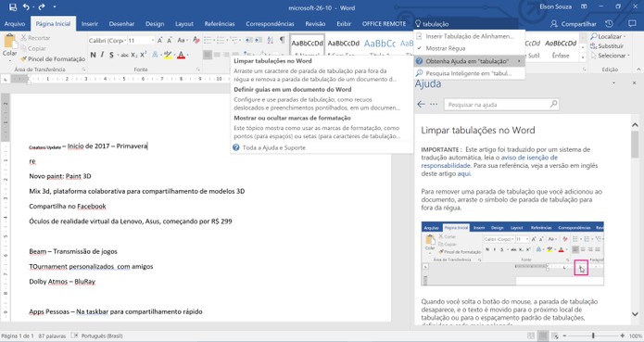This screenshot has height=342, width=644.
Task: Select 'Definir guias em um documento do Word'
Action: [x=293, y=89]
